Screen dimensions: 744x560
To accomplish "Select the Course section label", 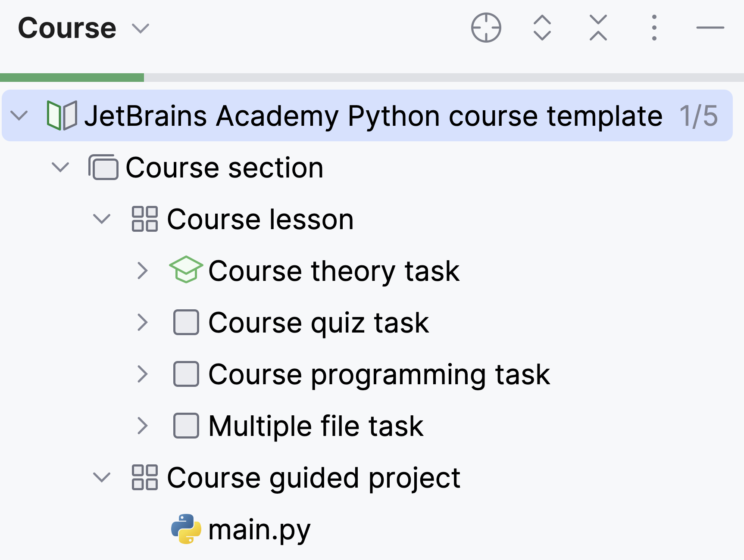I will pyautogui.click(x=225, y=168).
